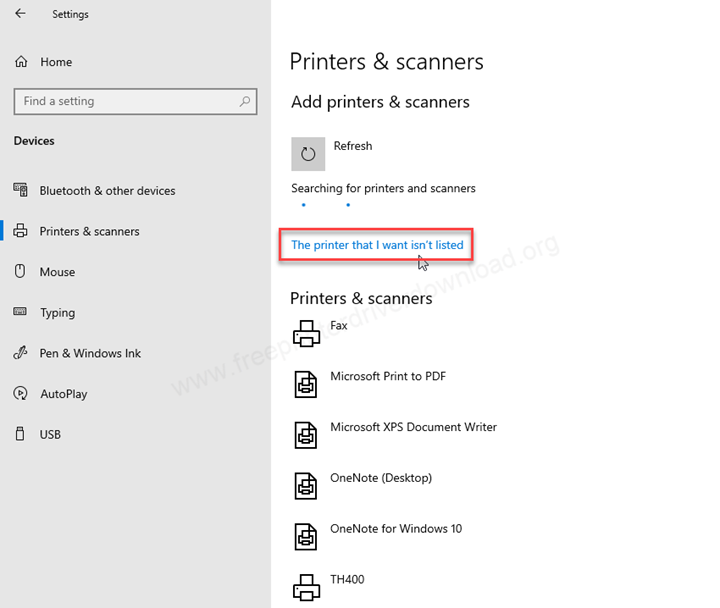Go to Mouse settings
The image size is (720, 608).
(57, 272)
